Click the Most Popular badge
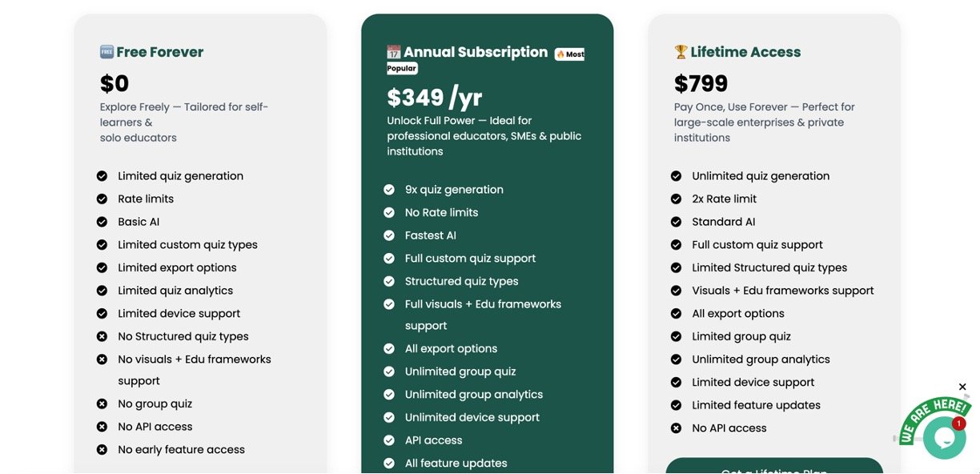 [569, 54]
